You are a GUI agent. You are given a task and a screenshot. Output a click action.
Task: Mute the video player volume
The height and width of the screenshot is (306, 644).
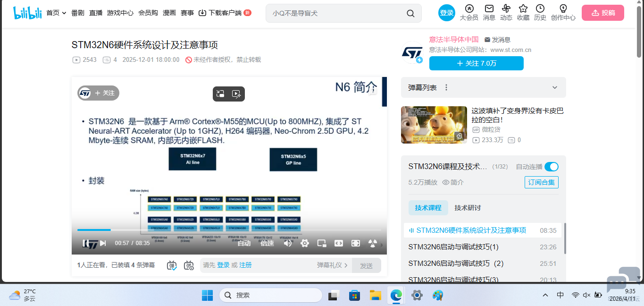288,243
